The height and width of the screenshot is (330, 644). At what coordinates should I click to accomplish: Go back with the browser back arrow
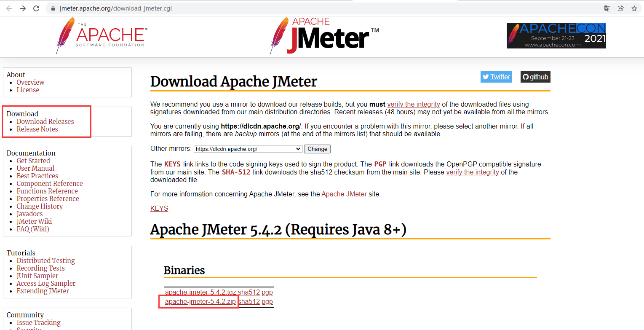click(x=9, y=8)
